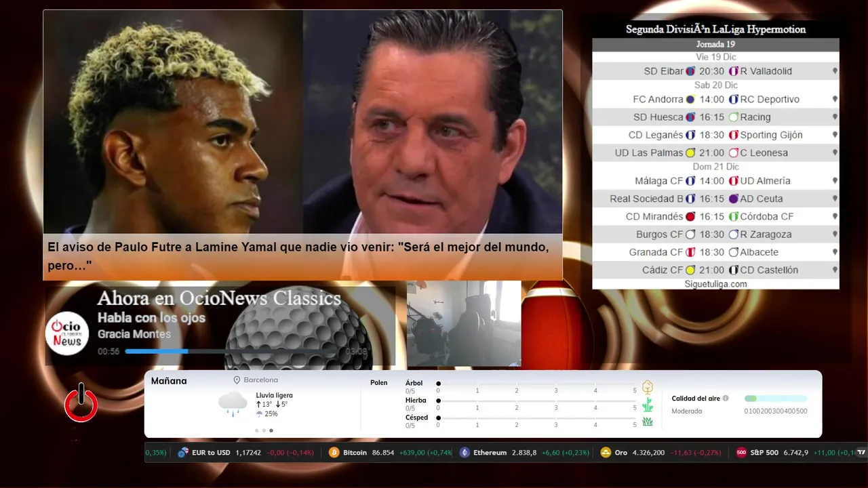
Task: Click the 'Gracia Montes' artist name
Action: (x=134, y=333)
